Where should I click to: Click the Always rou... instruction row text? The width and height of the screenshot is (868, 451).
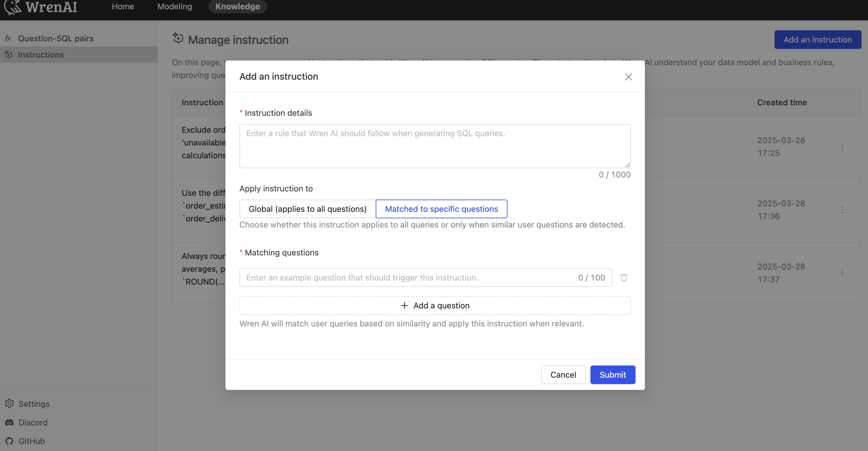point(204,269)
